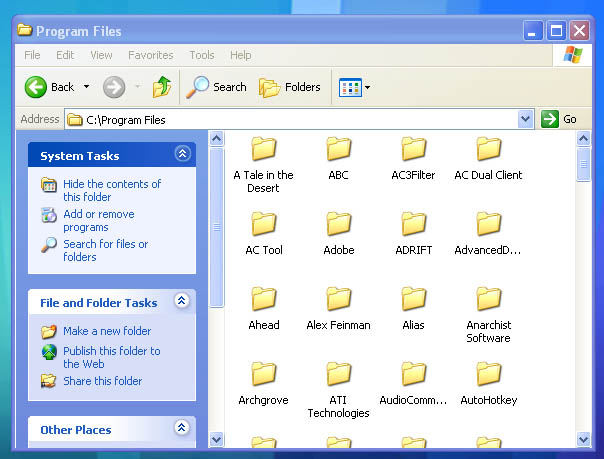Collapse the File and Folder Tasks panel

(182, 300)
